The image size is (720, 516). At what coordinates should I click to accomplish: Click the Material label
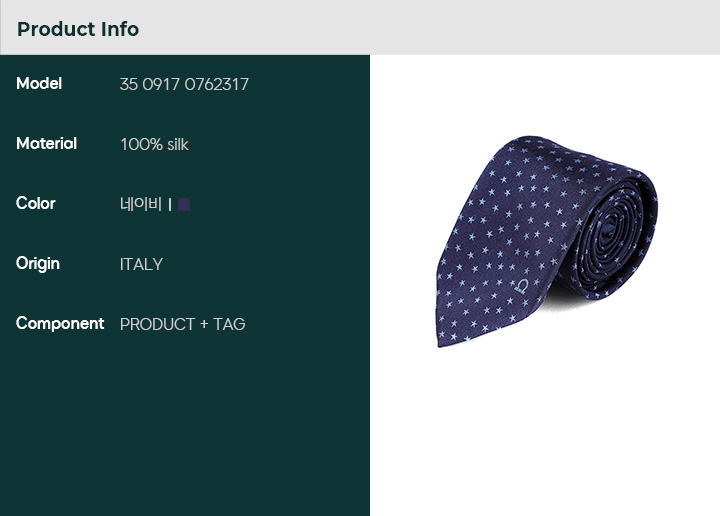pyautogui.click(x=46, y=144)
